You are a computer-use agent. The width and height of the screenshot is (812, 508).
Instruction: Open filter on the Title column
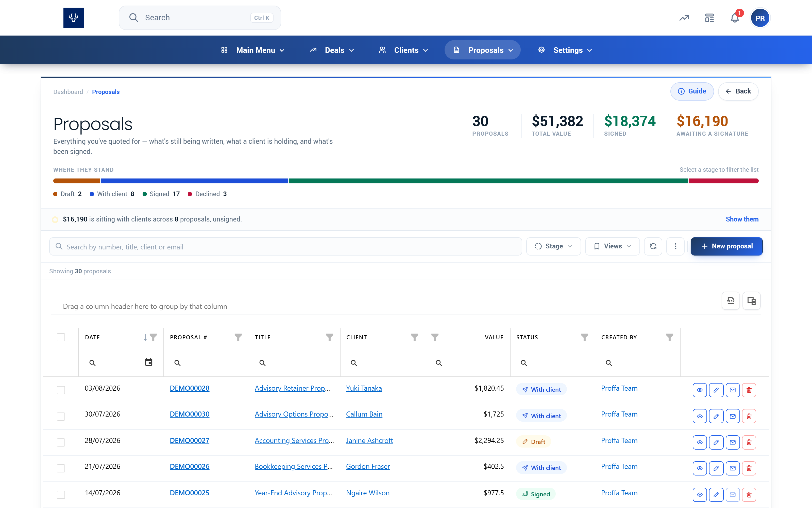pyautogui.click(x=330, y=337)
